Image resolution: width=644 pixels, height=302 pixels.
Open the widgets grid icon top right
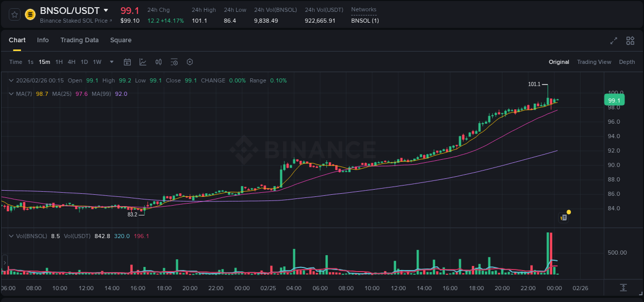(x=630, y=40)
